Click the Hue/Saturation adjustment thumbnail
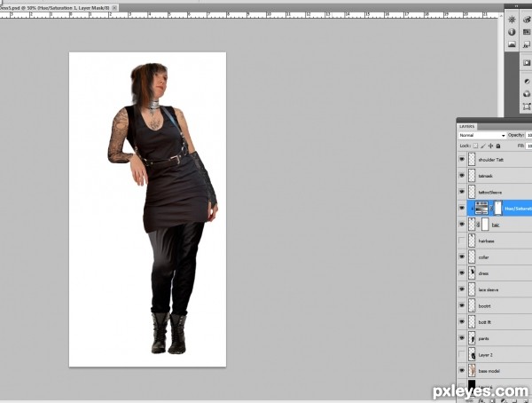 pos(481,208)
